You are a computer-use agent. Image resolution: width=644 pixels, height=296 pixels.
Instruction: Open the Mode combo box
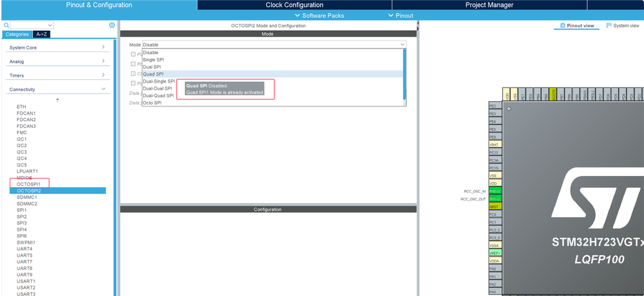click(274, 44)
